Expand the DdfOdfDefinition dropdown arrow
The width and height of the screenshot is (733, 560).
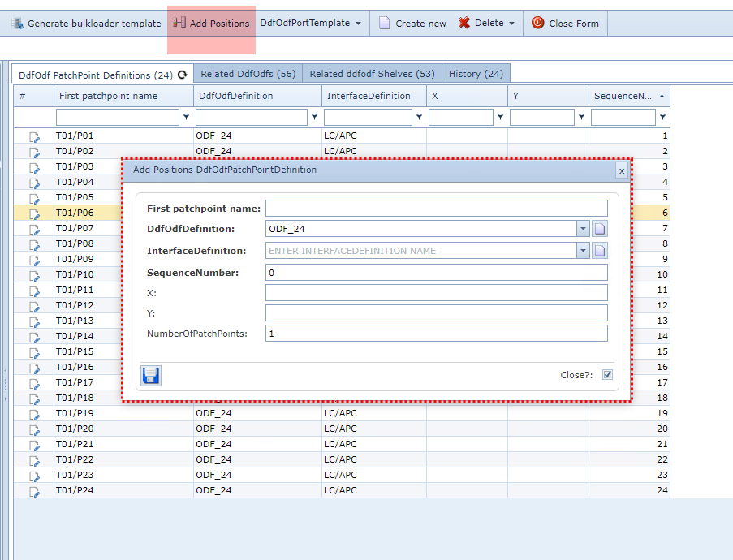click(583, 229)
